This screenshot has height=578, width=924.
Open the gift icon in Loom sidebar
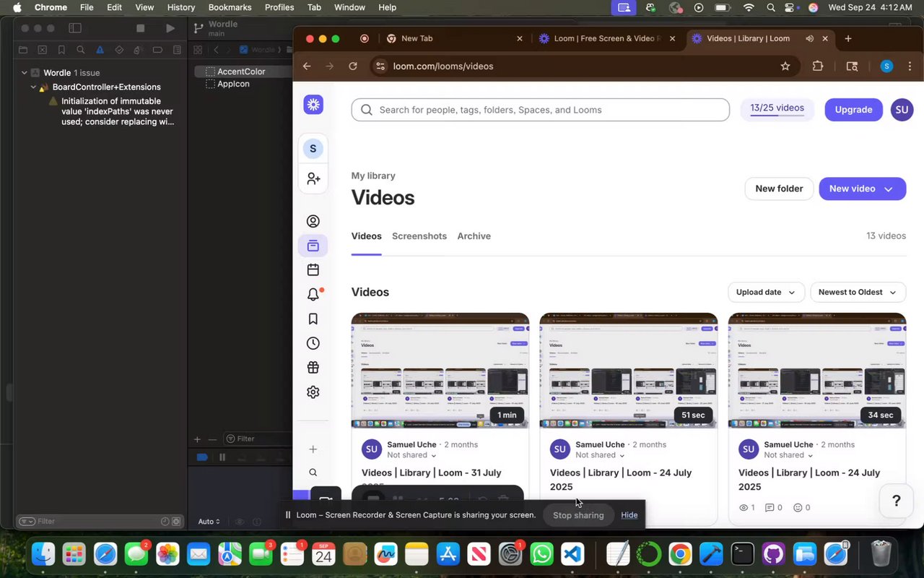(313, 368)
